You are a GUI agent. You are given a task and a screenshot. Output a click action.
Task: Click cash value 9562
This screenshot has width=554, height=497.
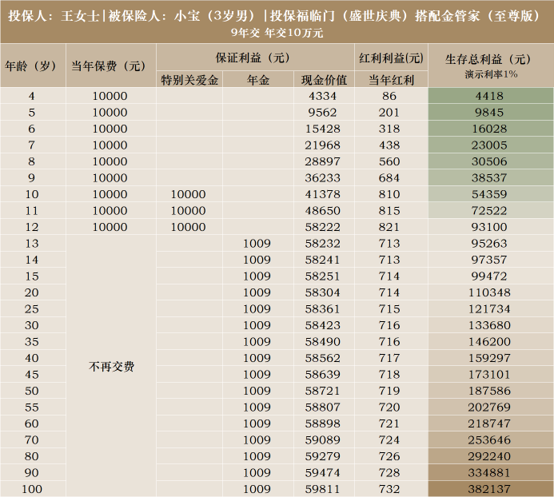tap(322, 113)
